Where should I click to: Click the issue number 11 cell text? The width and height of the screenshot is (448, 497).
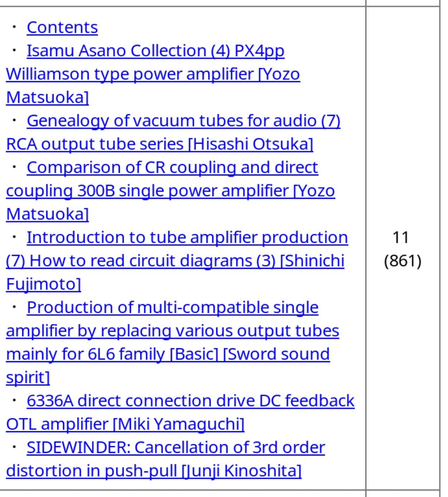[400, 237]
